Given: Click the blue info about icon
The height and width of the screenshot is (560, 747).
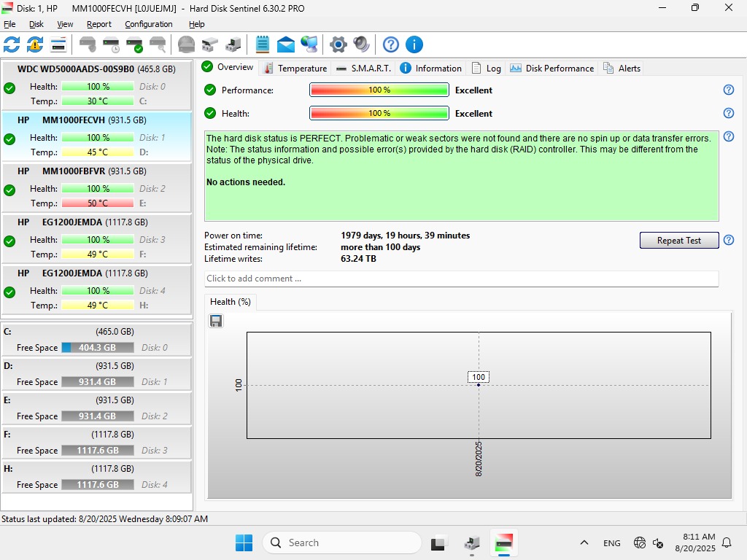Looking at the screenshot, I should point(414,44).
